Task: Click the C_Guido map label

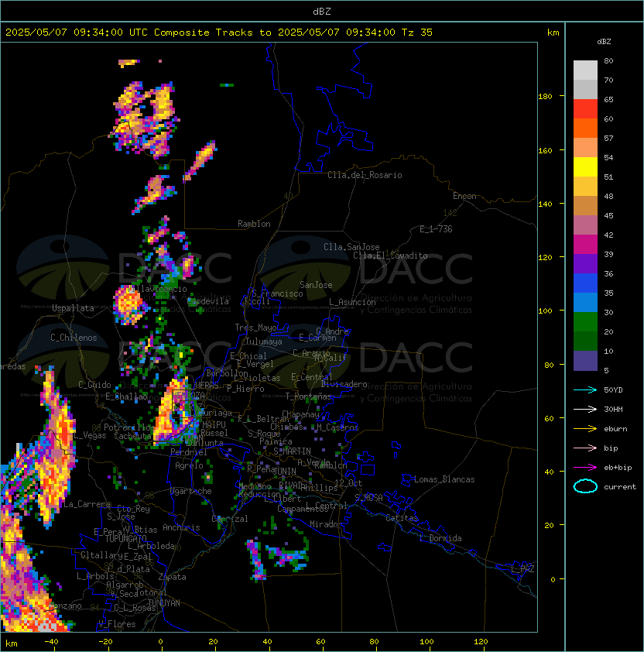Action: coord(94,385)
